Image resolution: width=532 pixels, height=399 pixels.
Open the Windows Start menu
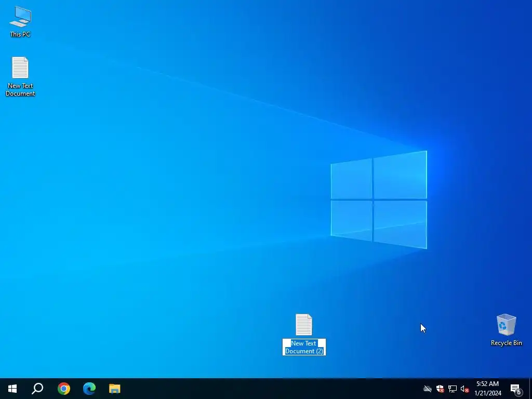click(x=12, y=389)
